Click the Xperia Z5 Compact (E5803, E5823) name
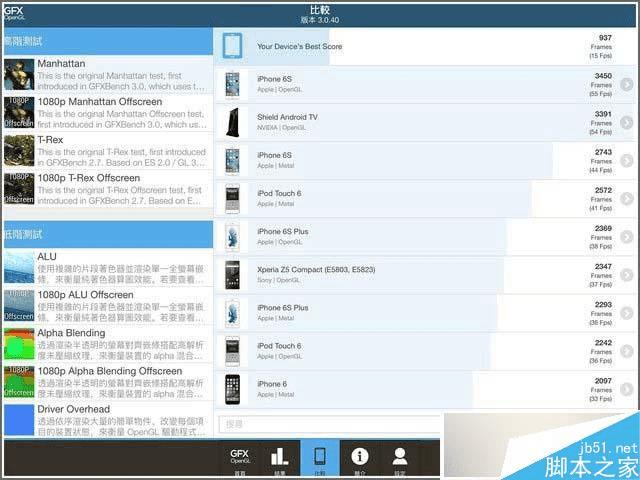The height and width of the screenshot is (480, 640). [x=316, y=269]
